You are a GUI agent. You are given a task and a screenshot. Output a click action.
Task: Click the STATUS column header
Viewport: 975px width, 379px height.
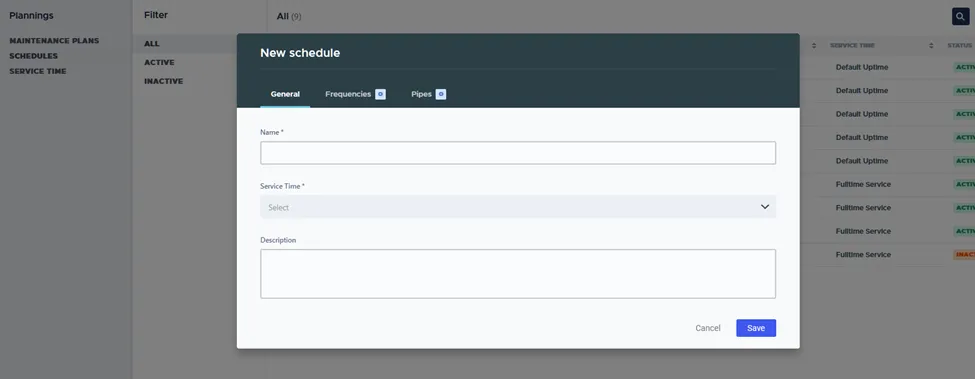[x=959, y=45]
